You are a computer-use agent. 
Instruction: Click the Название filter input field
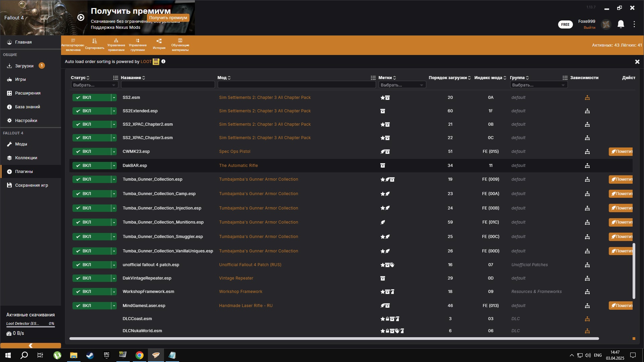(168, 85)
